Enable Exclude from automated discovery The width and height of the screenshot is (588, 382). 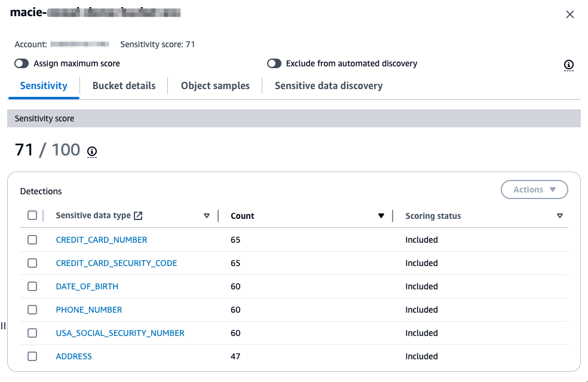tap(274, 63)
